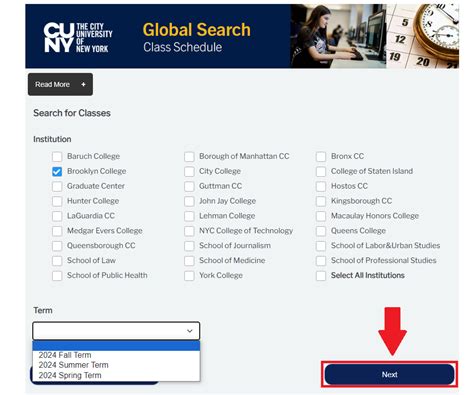The image size is (474, 395).
Task: Tick Borough of Manhattan CC checkbox
Action: tap(189, 156)
